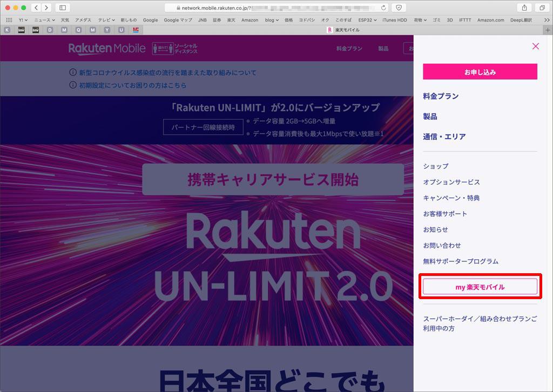
Task: Open the 3D bookmark
Action: click(x=450, y=20)
